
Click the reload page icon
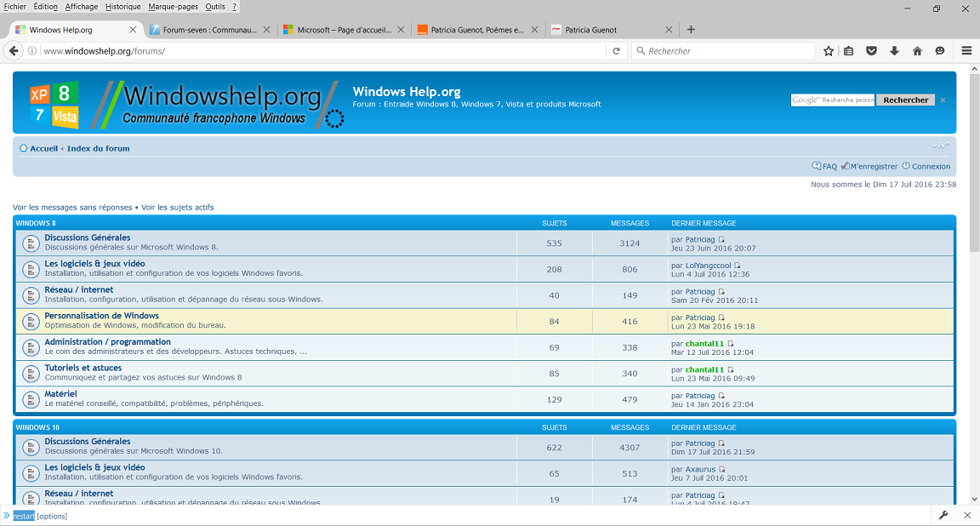[617, 51]
